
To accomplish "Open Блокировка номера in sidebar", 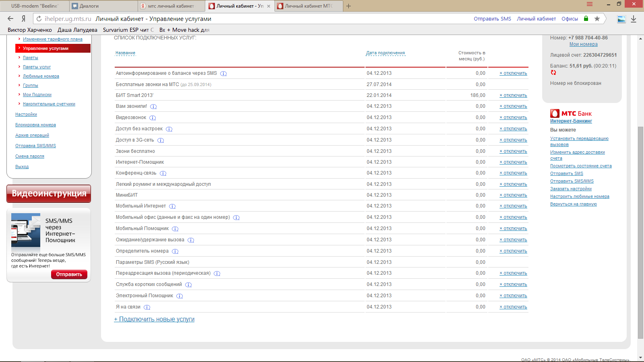I will click(x=35, y=125).
